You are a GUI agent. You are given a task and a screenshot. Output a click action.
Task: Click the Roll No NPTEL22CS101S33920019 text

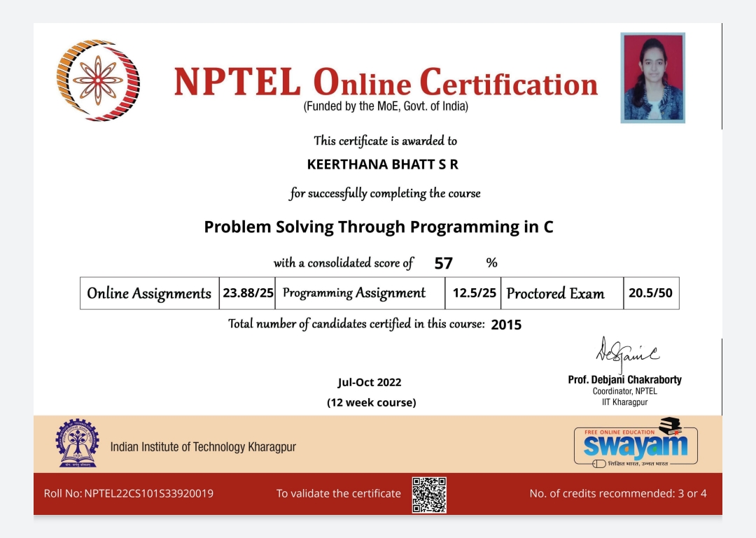coord(129,493)
